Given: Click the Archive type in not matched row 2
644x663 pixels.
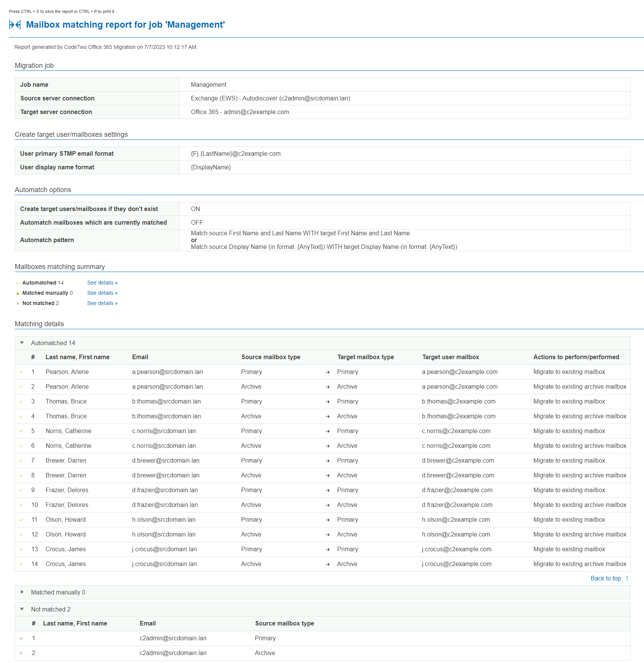Looking at the screenshot, I should coord(265,653).
